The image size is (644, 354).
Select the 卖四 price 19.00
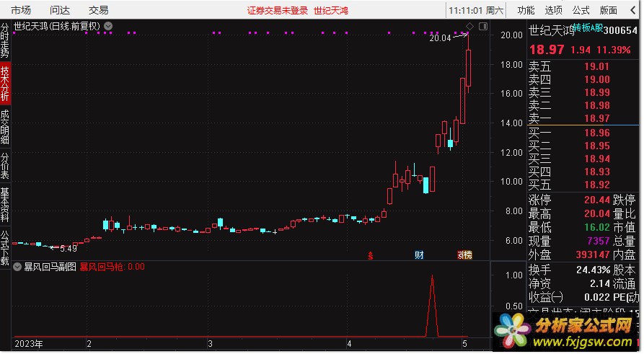click(x=597, y=80)
